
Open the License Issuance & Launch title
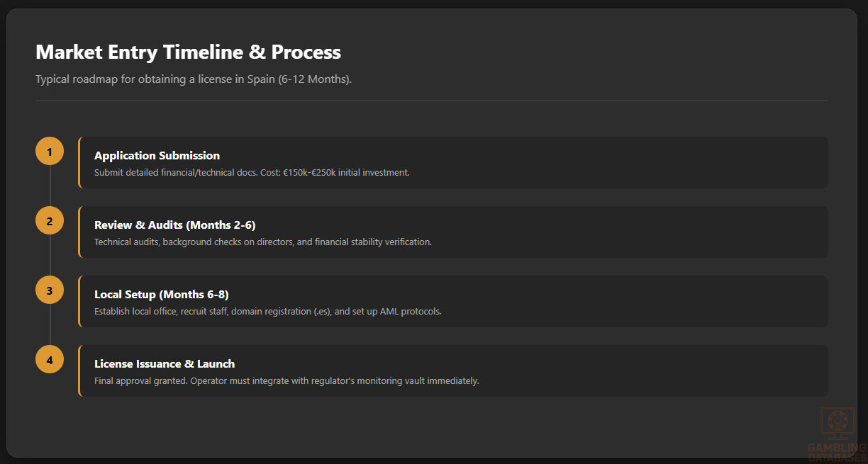pyautogui.click(x=165, y=364)
